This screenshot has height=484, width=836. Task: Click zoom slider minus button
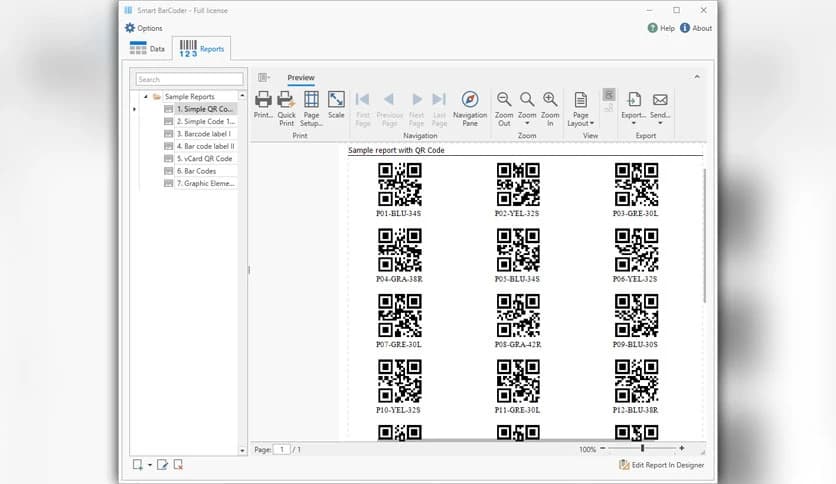602,449
